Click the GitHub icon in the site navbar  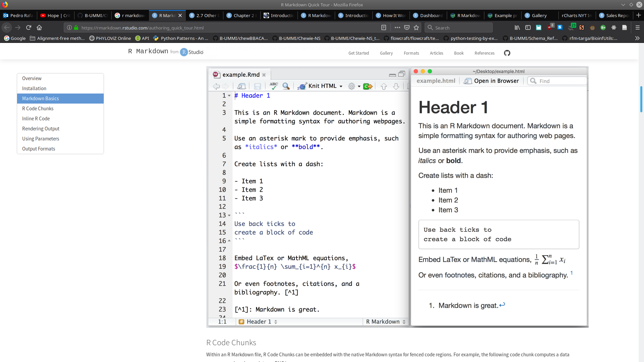(507, 53)
